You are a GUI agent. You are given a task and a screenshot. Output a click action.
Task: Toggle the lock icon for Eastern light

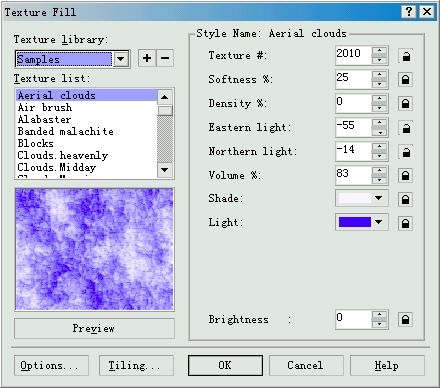coord(405,128)
